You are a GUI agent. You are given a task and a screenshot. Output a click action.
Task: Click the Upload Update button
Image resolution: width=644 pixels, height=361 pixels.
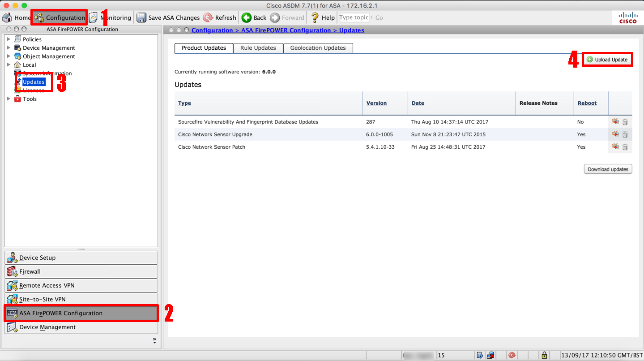607,60
